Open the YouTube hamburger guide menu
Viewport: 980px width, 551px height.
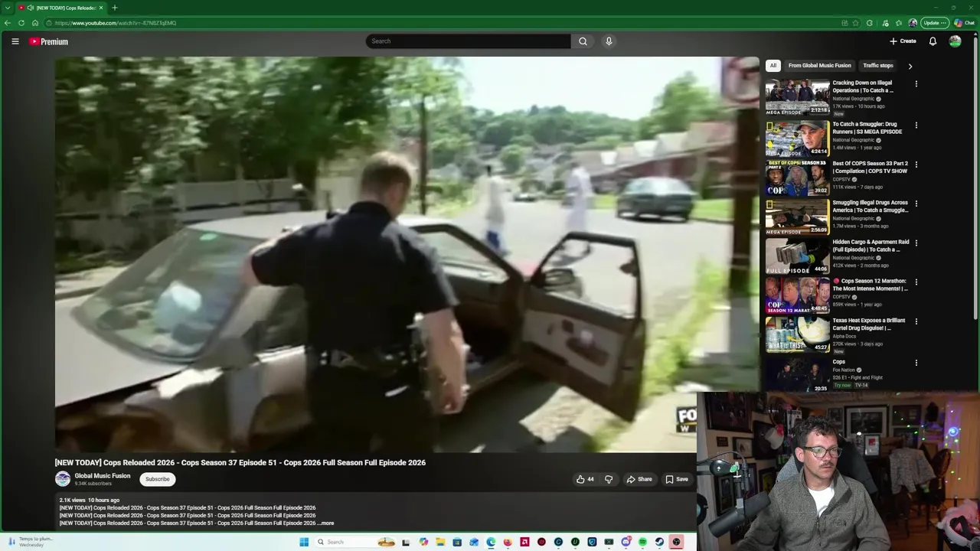point(15,41)
